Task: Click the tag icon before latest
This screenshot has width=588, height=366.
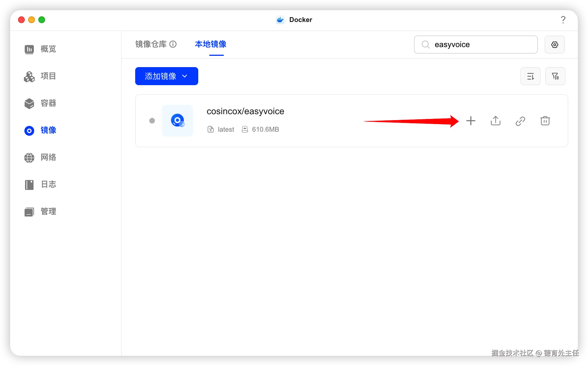Action: pyautogui.click(x=211, y=129)
